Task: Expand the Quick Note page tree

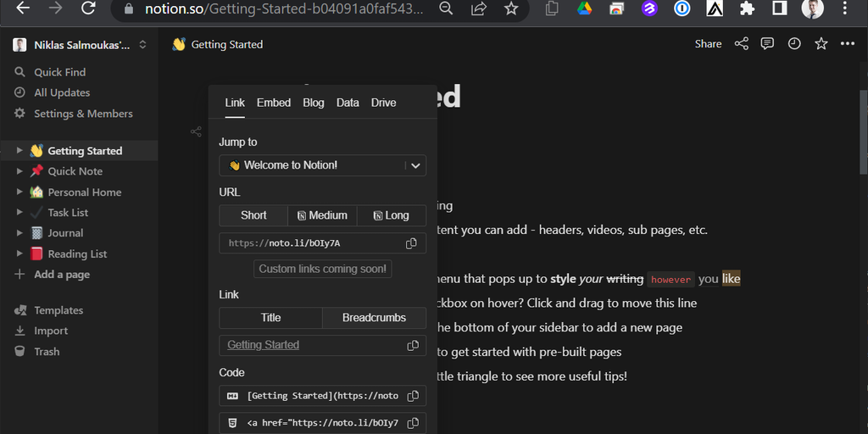Action: click(19, 171)
